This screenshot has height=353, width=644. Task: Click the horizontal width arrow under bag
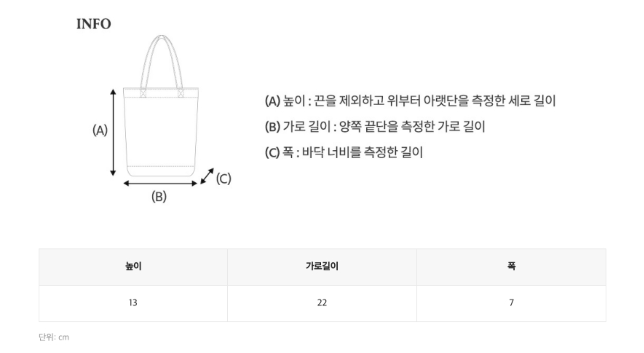point(160,183)
